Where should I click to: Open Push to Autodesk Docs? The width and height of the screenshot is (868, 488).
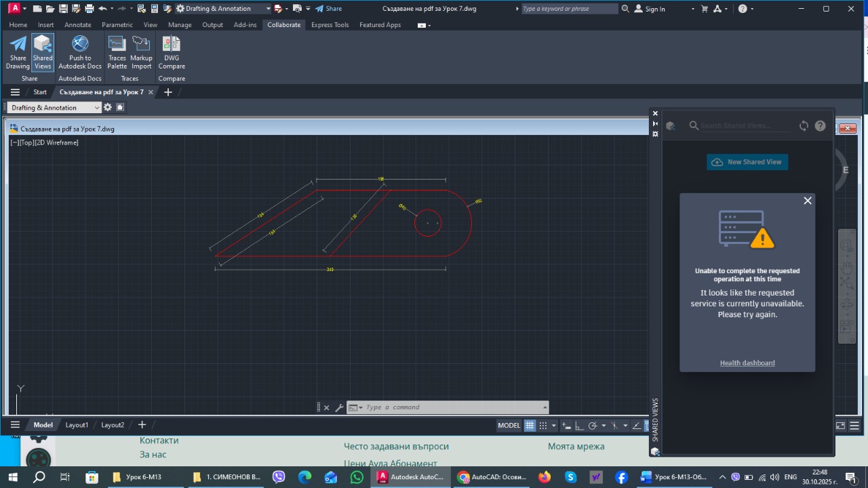(x=80, y=53)
